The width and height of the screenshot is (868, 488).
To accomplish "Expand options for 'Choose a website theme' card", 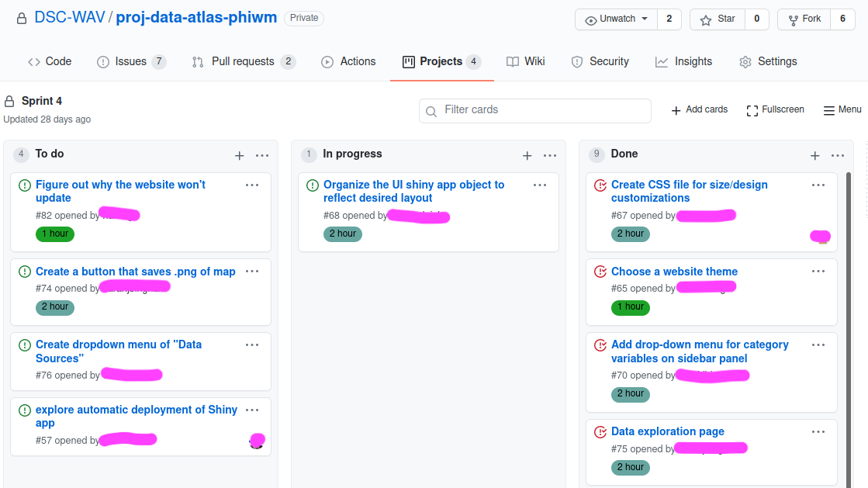I will [x=818, y=271].
